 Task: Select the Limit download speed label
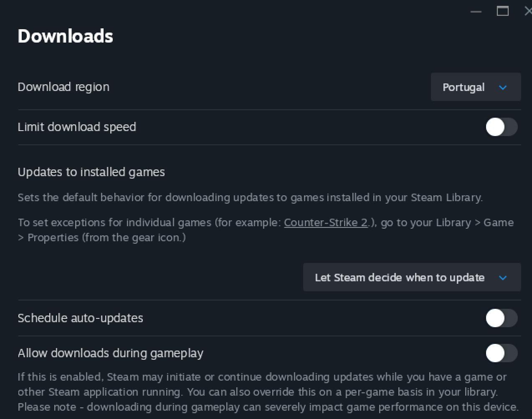[77, 127]
